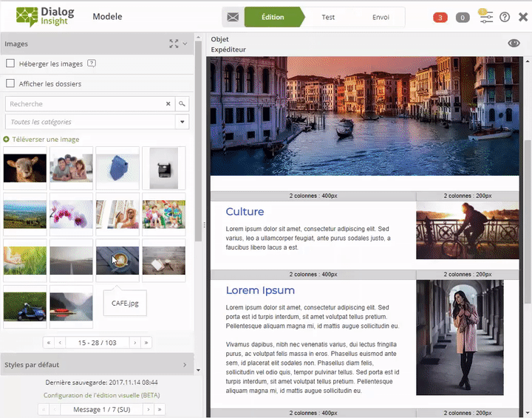Select the blue scooter thumbnail
The image size is (532, 418).
coord(25,306)
